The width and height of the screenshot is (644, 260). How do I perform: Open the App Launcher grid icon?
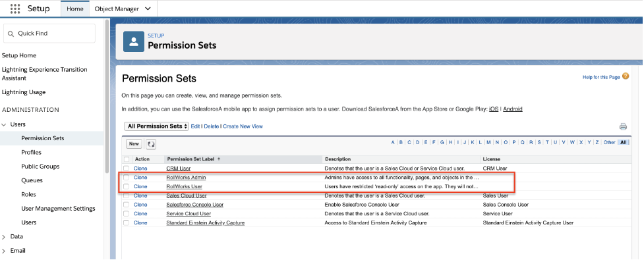point(15,9)
